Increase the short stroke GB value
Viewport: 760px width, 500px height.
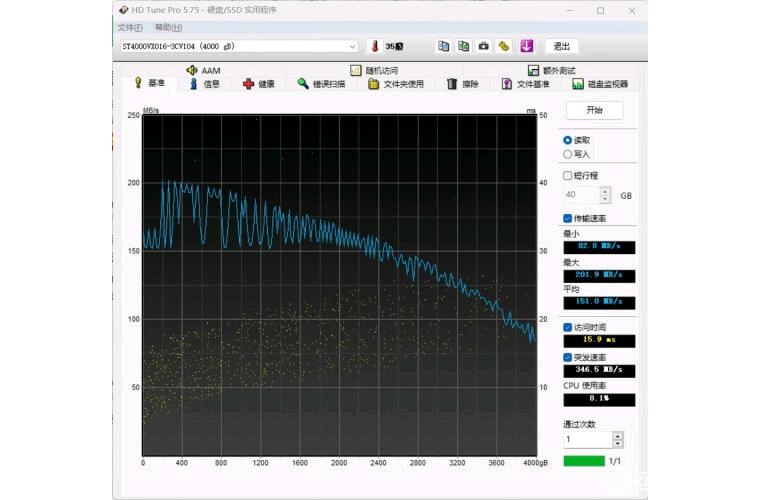605,191
